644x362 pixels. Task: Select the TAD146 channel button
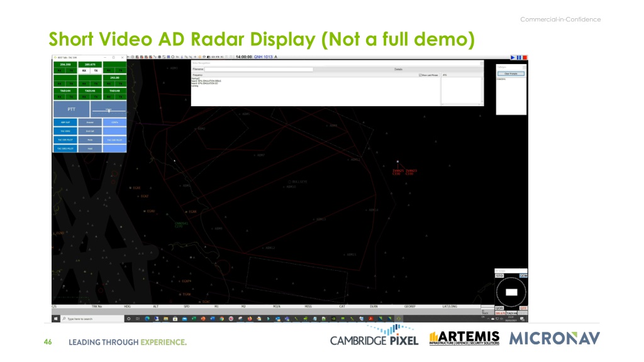[x=90, y=90]
